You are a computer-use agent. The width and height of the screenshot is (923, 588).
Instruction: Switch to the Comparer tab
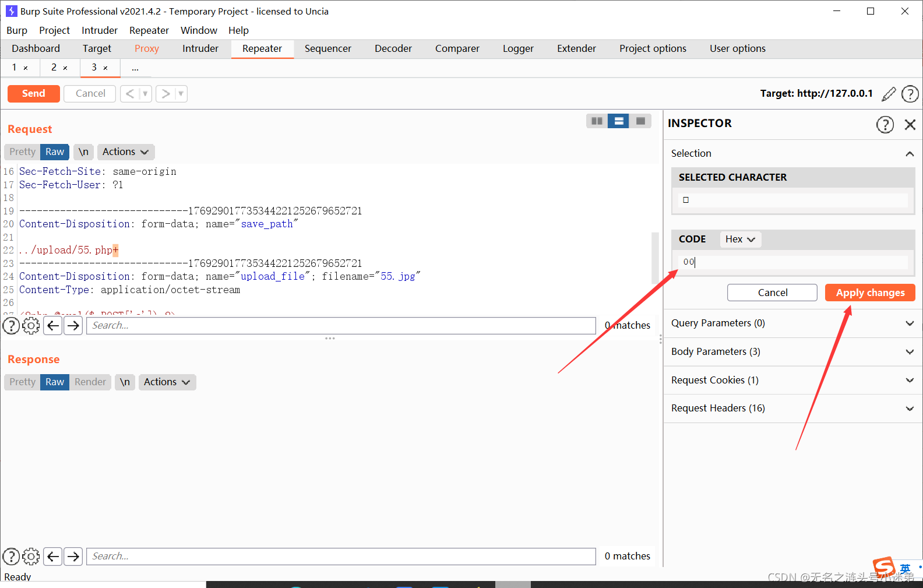457,48
